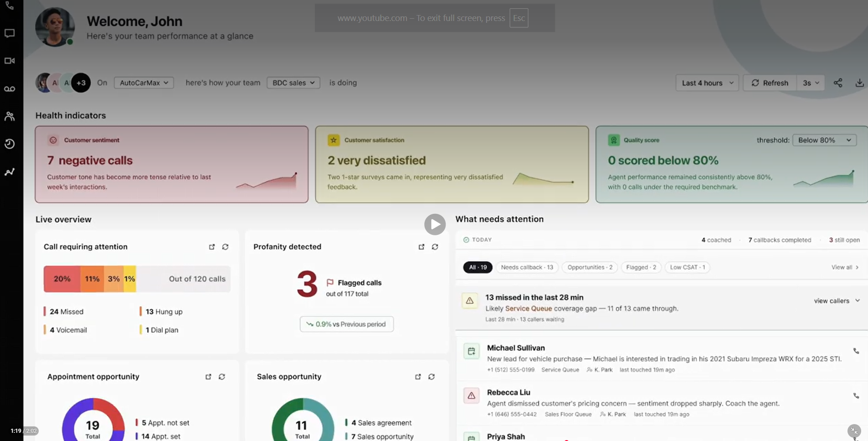Click the 13 Hung up legend entry
The height and width of the screenshot is (441, 868).
pyautogui.click(x=161, y=311)
